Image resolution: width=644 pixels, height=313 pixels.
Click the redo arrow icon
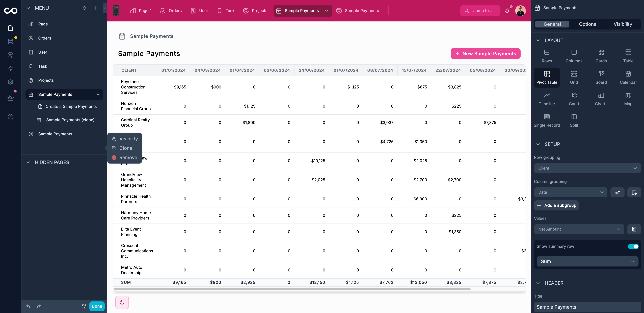(x=39, y=306)
